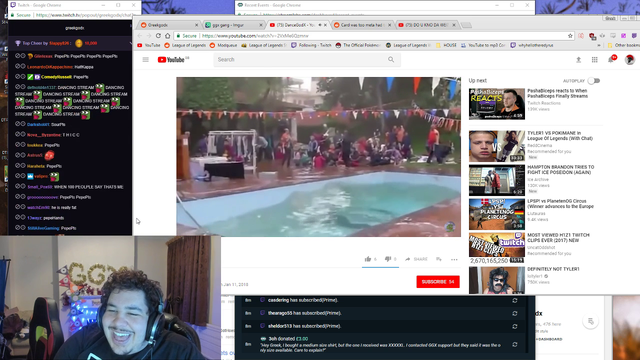
Task: Close the Card was too meta tab
Action: (389, 25)
